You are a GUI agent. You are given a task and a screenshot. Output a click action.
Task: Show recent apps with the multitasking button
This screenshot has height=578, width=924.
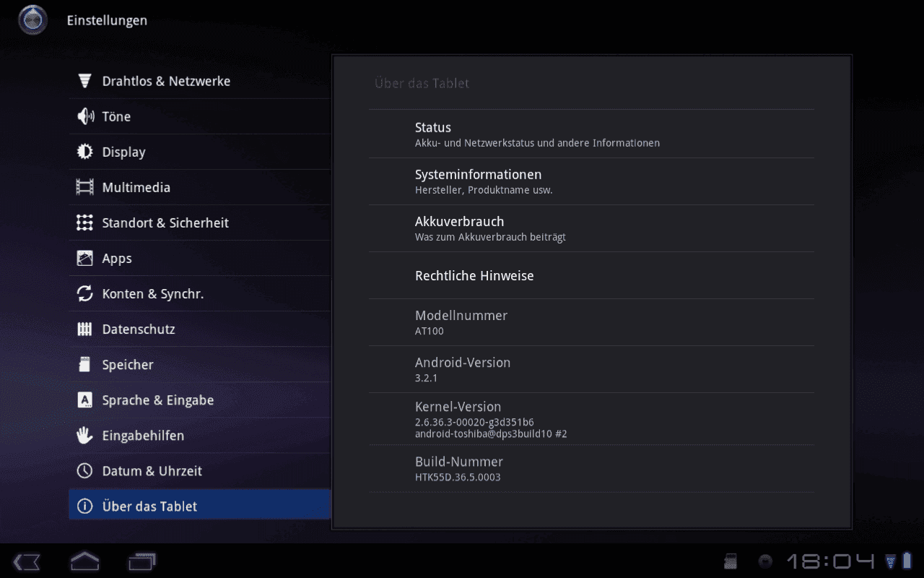tap(142, 561)
